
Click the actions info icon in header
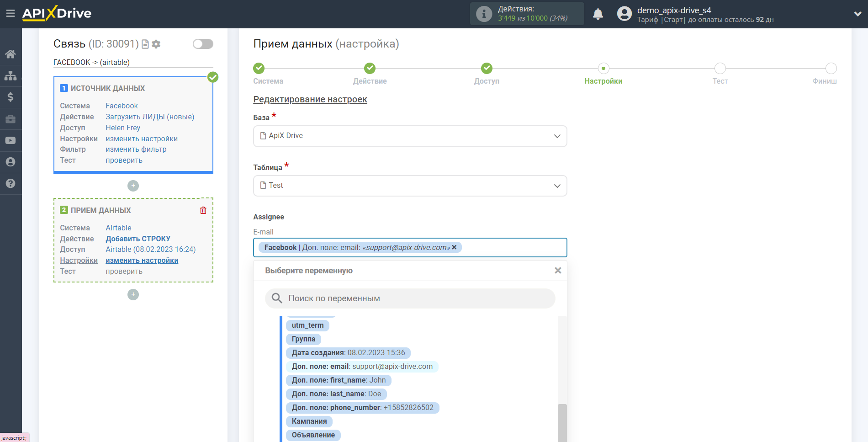484,14
